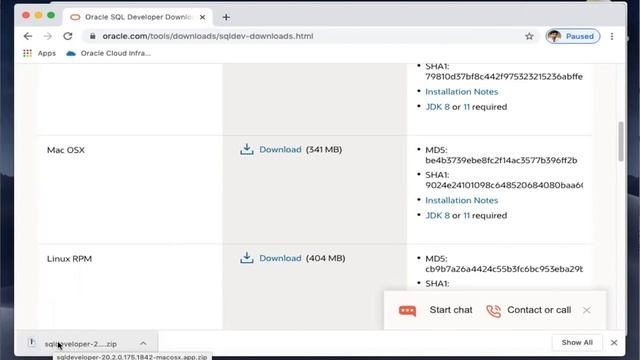Viewport: 640px width, 360px height.
Task: Click the Contact or call phone icon
Action: pos(493,311)
